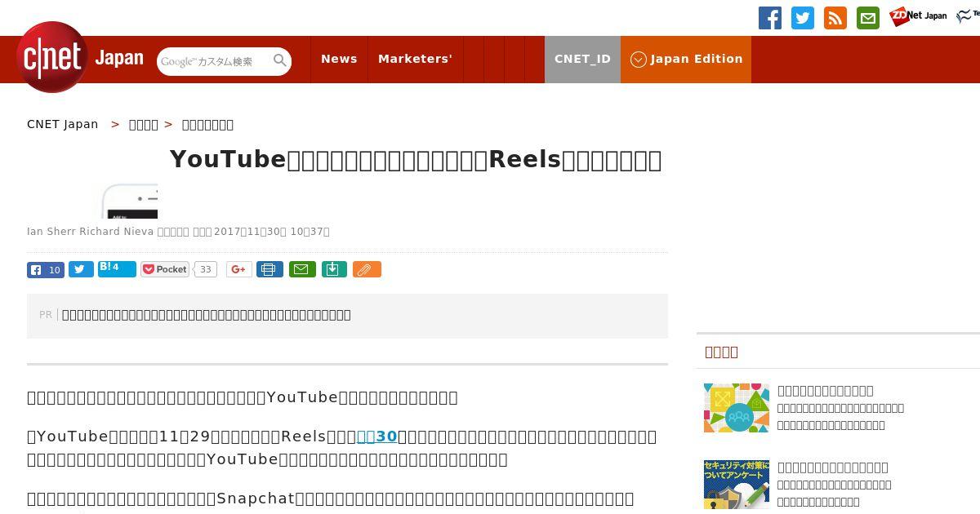Viewport: 980px width, 514px height.
Task: Click the Google custom search field
Action: coord(214,61)
